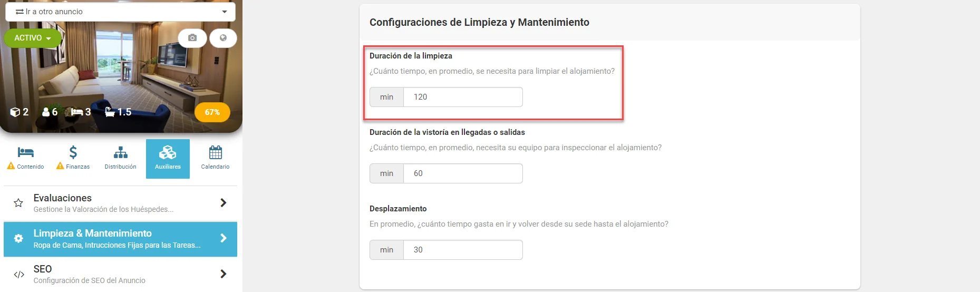Open the 'Ir a otro anuncio' dropdown
Viewport: 980px width, 292px height.
120,12
